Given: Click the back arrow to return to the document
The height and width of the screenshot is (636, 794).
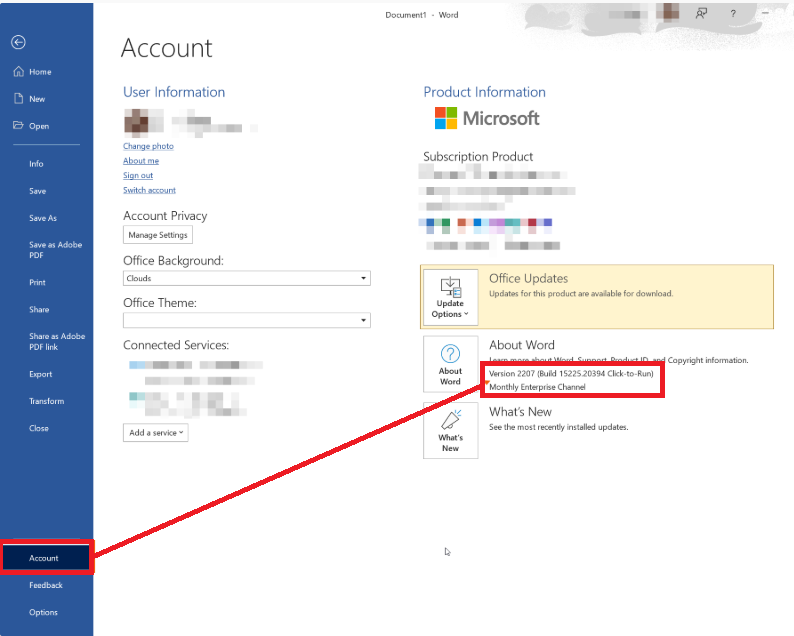Looking at the screenshot, I should tap(18, 43).
